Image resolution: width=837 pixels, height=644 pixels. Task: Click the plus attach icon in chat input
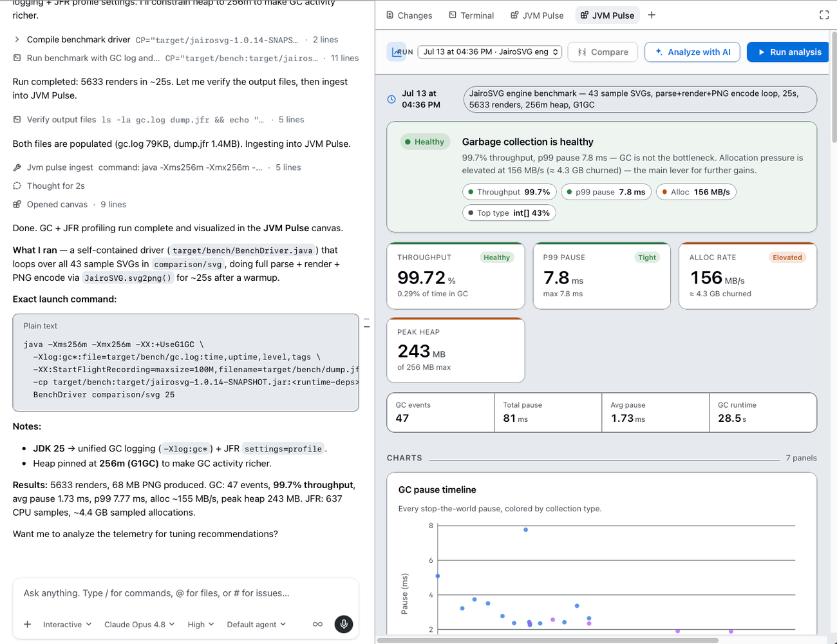click(x=27, y=624)
